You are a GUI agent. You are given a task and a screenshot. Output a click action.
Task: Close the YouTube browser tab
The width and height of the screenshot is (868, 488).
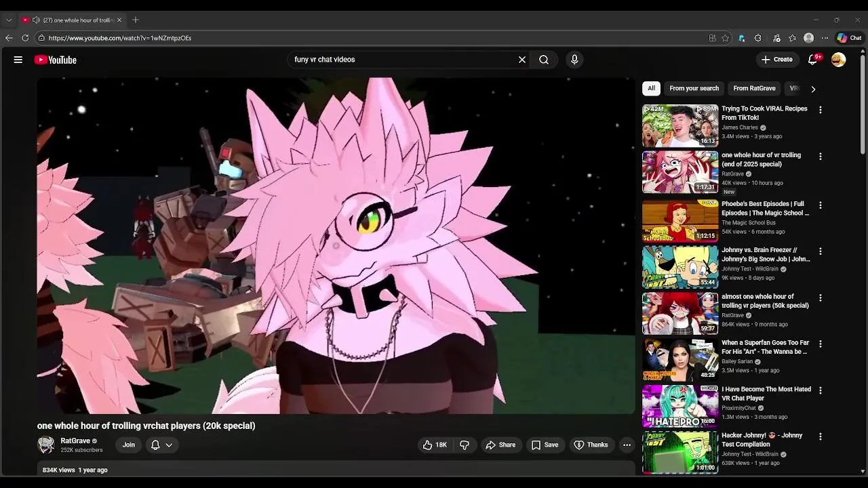pos(119,20)
